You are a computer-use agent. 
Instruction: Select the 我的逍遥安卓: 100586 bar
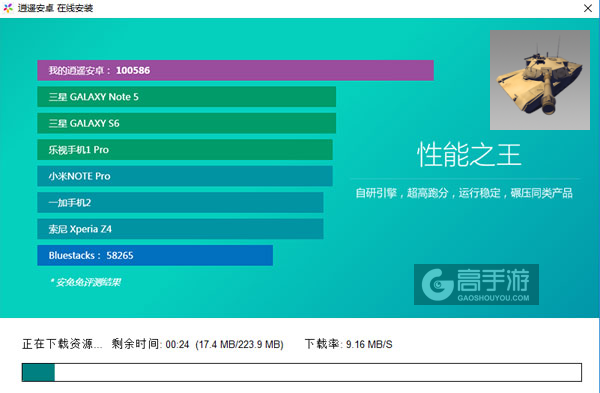click(235, 70)
